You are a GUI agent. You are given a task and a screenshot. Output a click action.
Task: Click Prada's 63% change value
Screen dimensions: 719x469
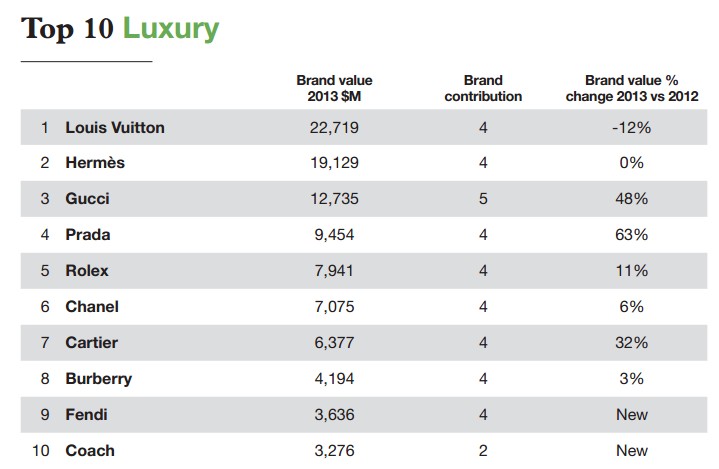point(632,235)
